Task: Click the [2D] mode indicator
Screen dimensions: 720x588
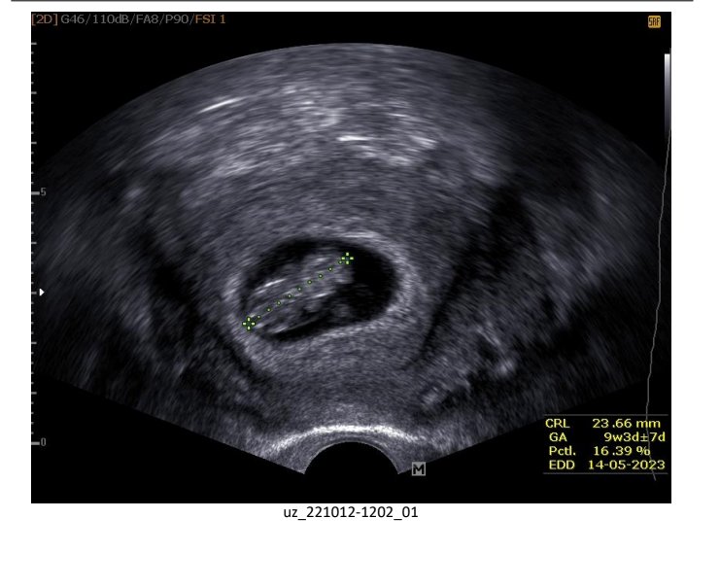Action: [45, 18]
